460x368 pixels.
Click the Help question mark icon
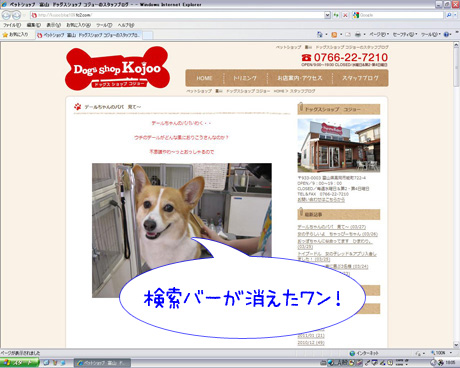(447, 35)
